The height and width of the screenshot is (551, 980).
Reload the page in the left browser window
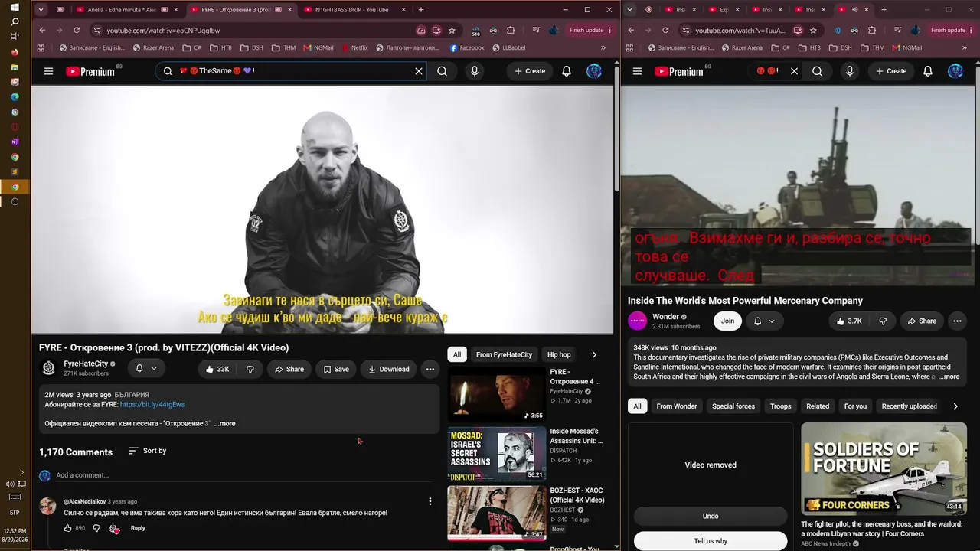77,30
